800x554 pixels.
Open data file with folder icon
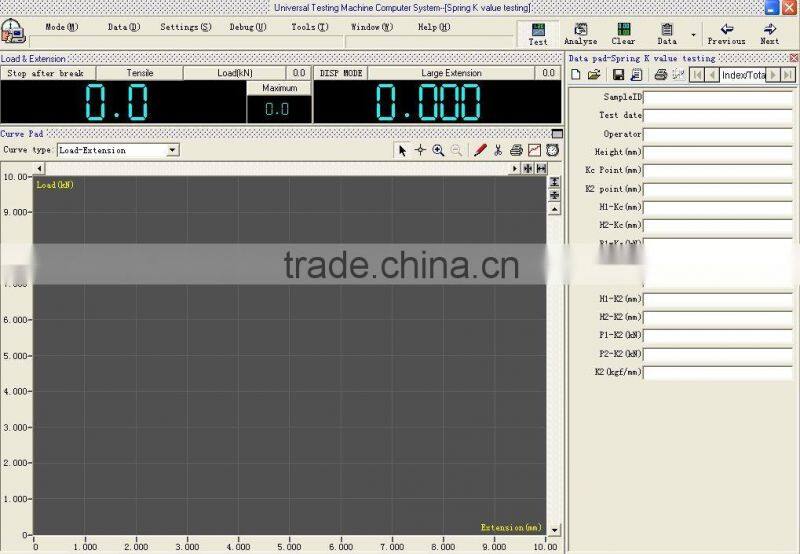[594, 75]
